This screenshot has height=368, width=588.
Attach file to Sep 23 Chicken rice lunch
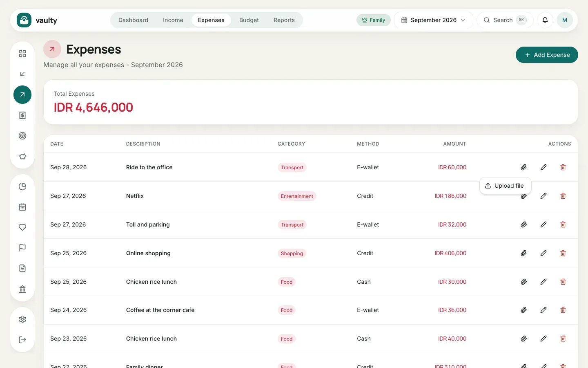(524, 339)
